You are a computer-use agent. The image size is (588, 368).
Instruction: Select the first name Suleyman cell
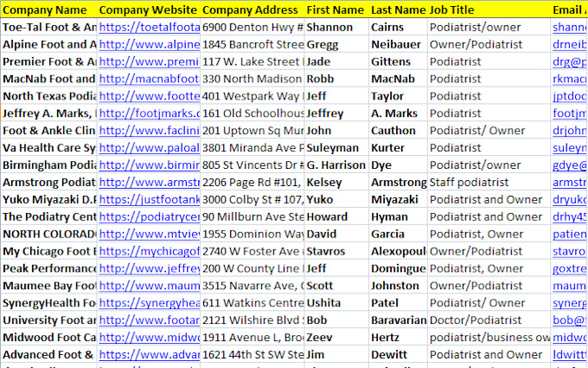[336, 147]
